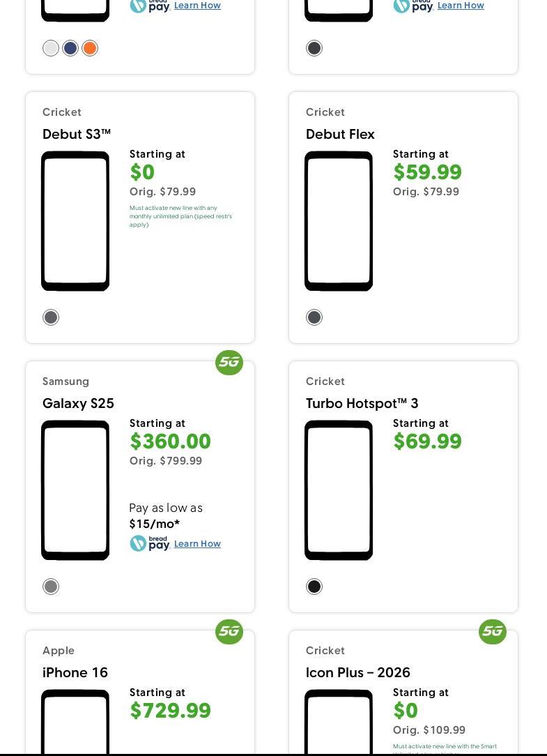Pick the gray color on Galaxy S25 card
The width and height of the screenshot is (547, 756).
pyautogui.click(x=51, y=587)
